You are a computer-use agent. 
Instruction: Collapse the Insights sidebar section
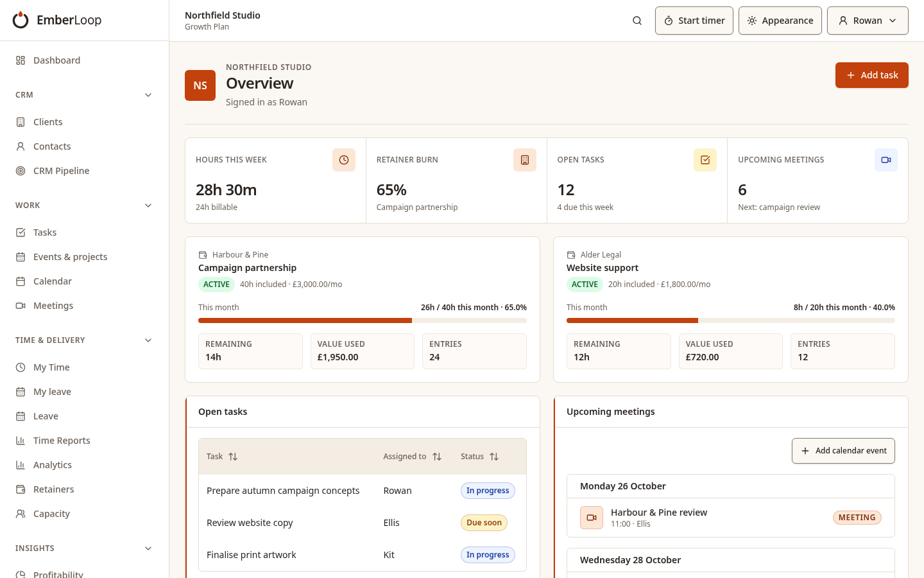click(x=148, y=548)
